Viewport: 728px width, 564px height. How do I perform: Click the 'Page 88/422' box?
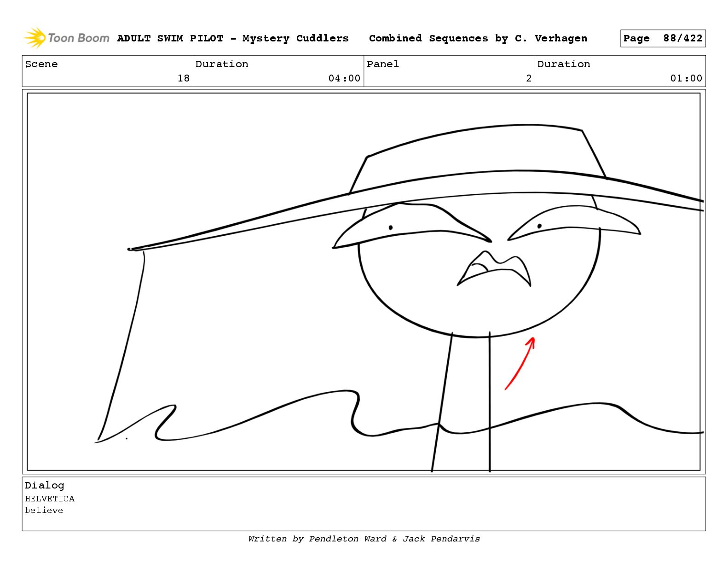663,39
